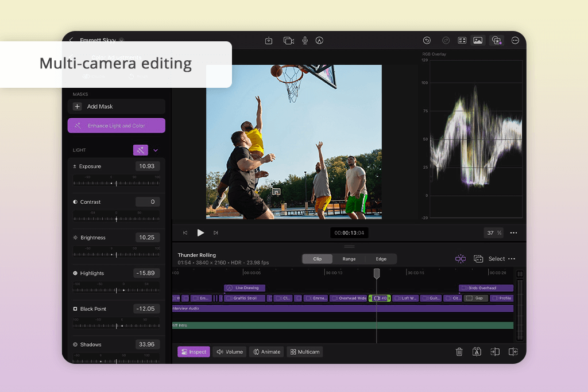Image resolution: width=588 pixels, height=392 pixels.
Task: Toggle timeline snapping icon
Action: coord(461,259)
